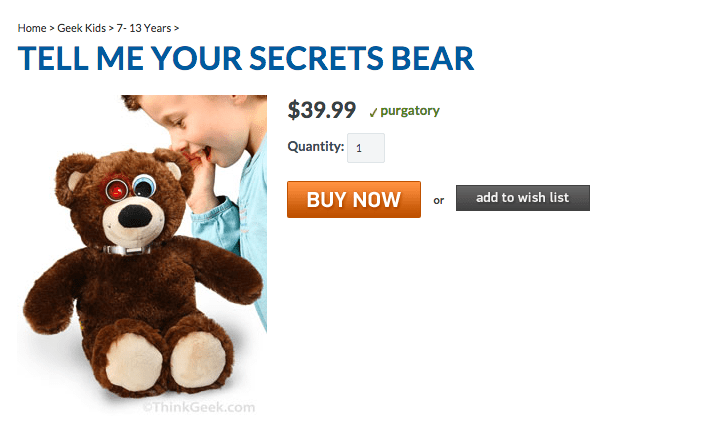Click the bear's blue googly eye
705x424 pixels.
(x=144, y=186)
